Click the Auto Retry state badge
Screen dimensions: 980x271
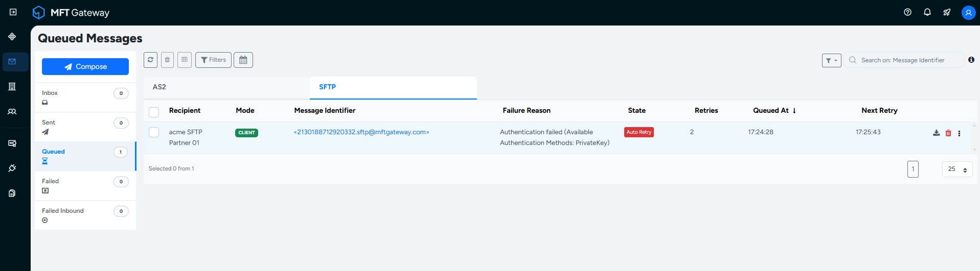(x=639, y=132)
